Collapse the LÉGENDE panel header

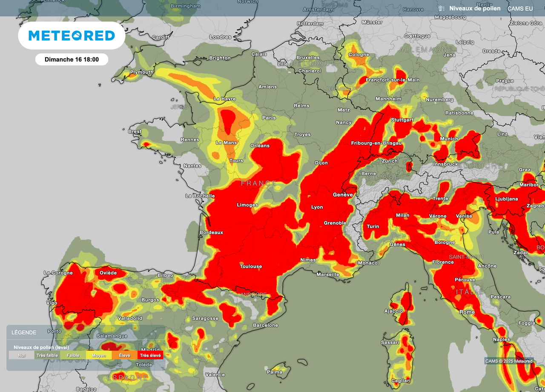pyautogui.click(x=24, y=332)
